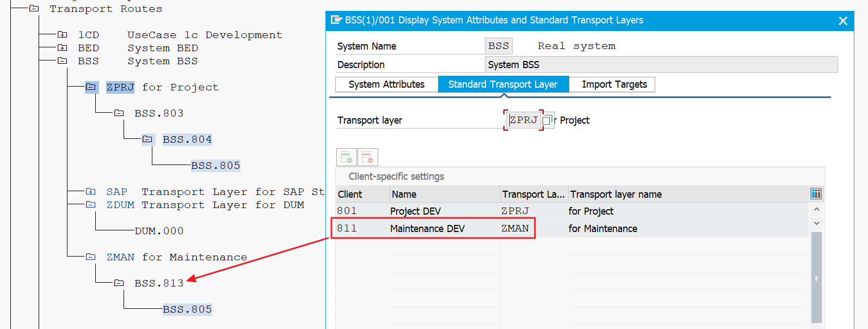Collapse the BSS System BSS node
868x329 pixels.
coord(63,61)
